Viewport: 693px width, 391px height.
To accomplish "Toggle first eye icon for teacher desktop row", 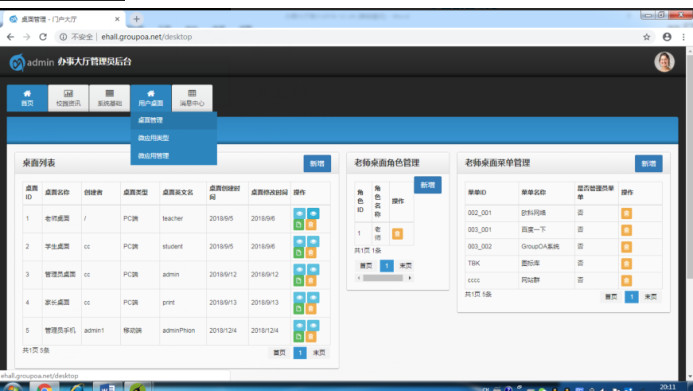I will pyautogui.click(x=299, y=213).
